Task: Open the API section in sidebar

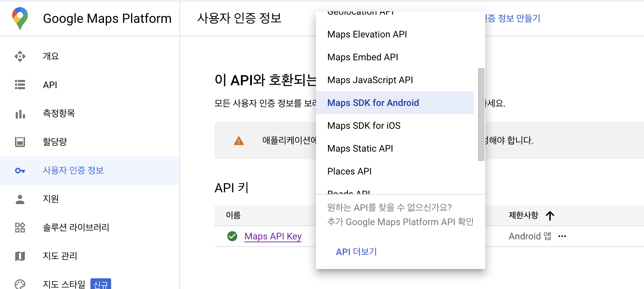Action: (x=90, y=85)
